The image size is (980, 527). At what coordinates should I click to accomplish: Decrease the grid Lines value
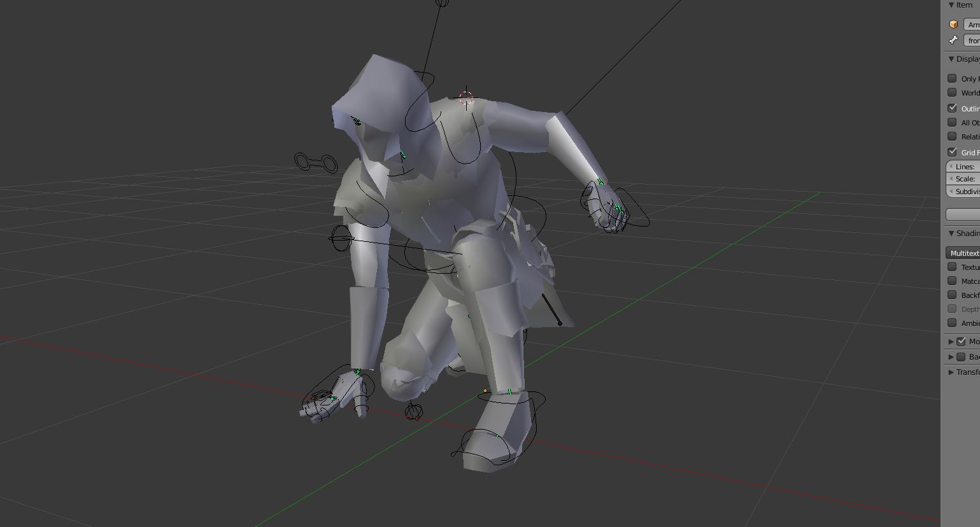(x=951, y=167)
